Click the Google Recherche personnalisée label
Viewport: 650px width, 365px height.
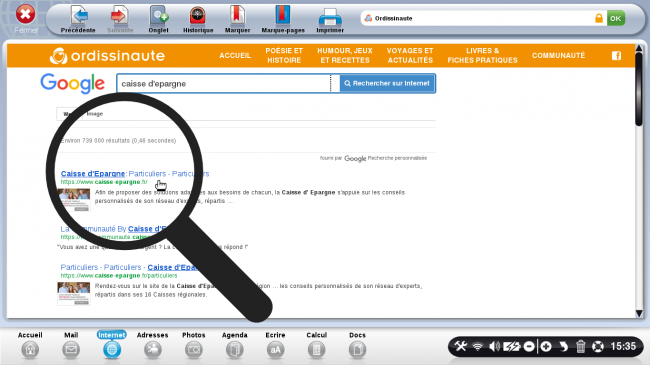click(386, 158)
